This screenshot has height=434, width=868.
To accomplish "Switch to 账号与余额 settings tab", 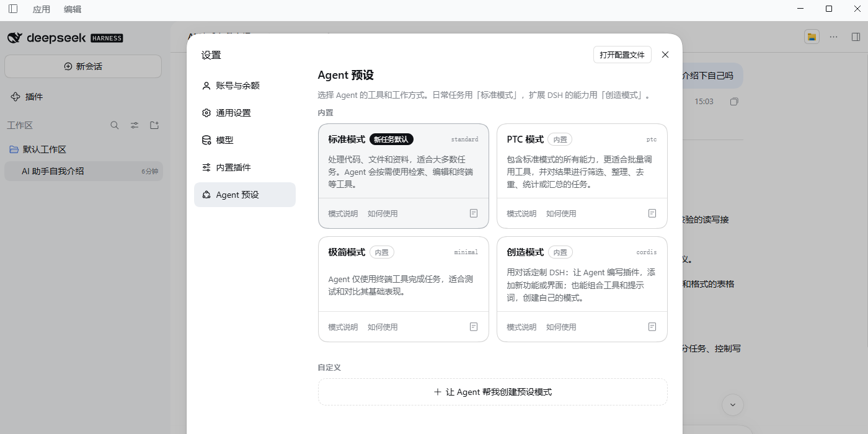I will pyautogui.click(x=245, y=86).
